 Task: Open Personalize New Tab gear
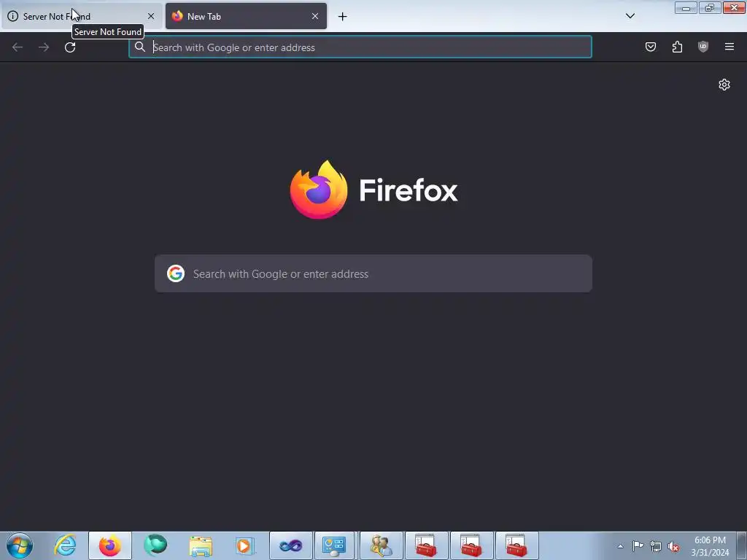(x=724, y=85)
